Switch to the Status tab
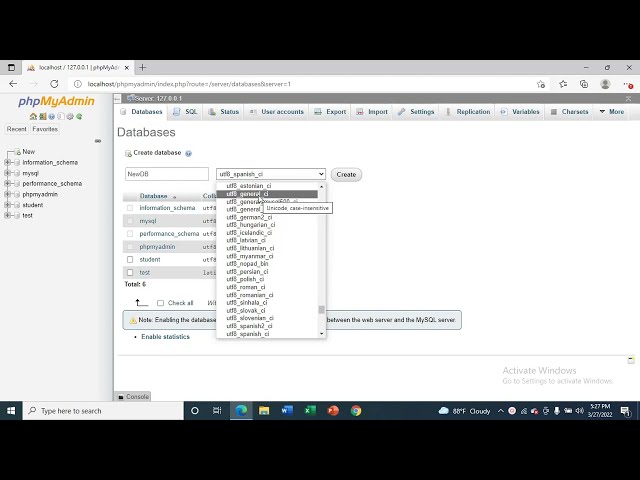This screenshot has height=480, width=640. tap(224, 112)
